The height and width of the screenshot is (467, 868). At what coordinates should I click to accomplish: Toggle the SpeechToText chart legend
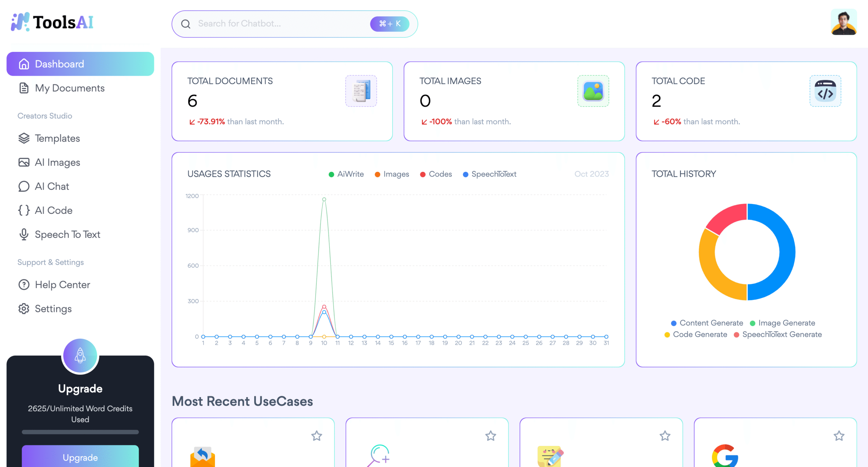point(490,174)
